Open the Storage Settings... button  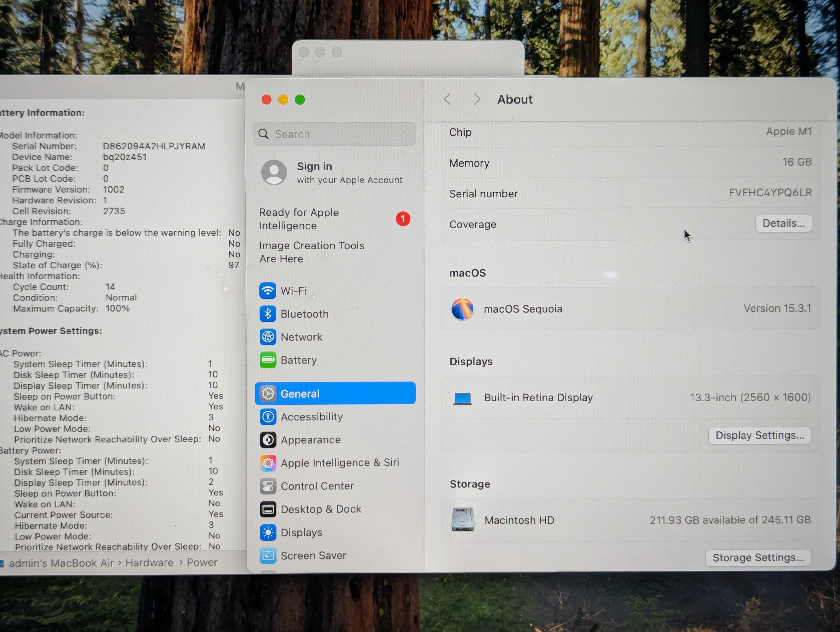point(758,558)
